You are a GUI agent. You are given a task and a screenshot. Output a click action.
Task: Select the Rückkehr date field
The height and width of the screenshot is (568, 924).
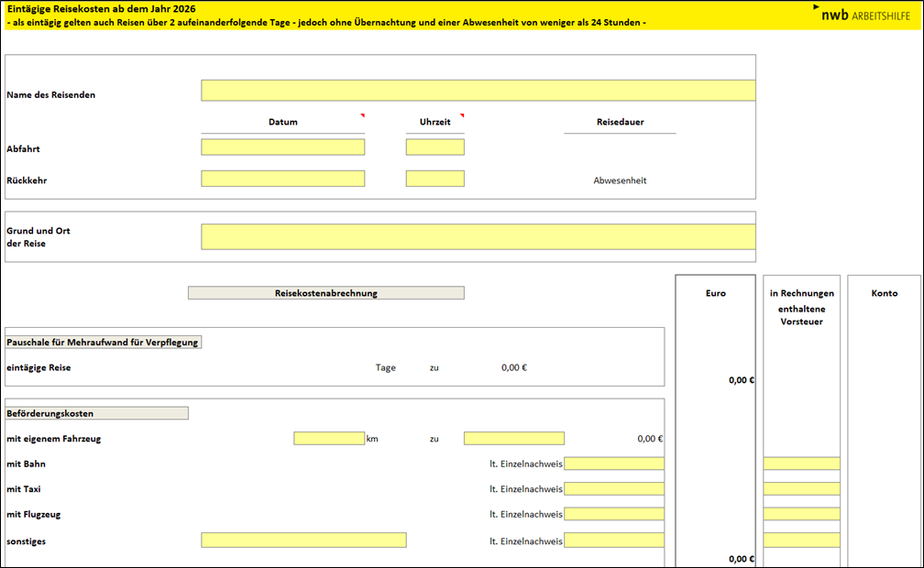(x=282, y=179)
